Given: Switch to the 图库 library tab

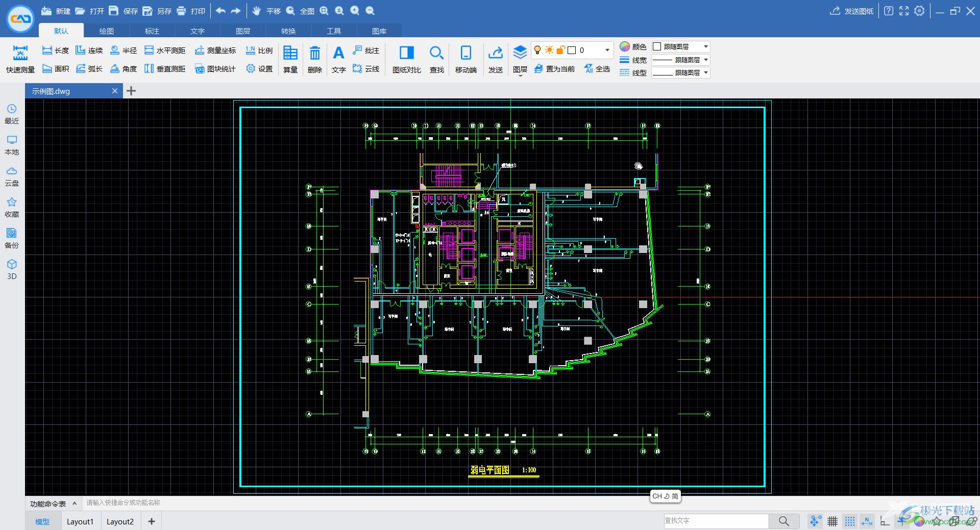Looking at the screenshot, I should (379, 31).
